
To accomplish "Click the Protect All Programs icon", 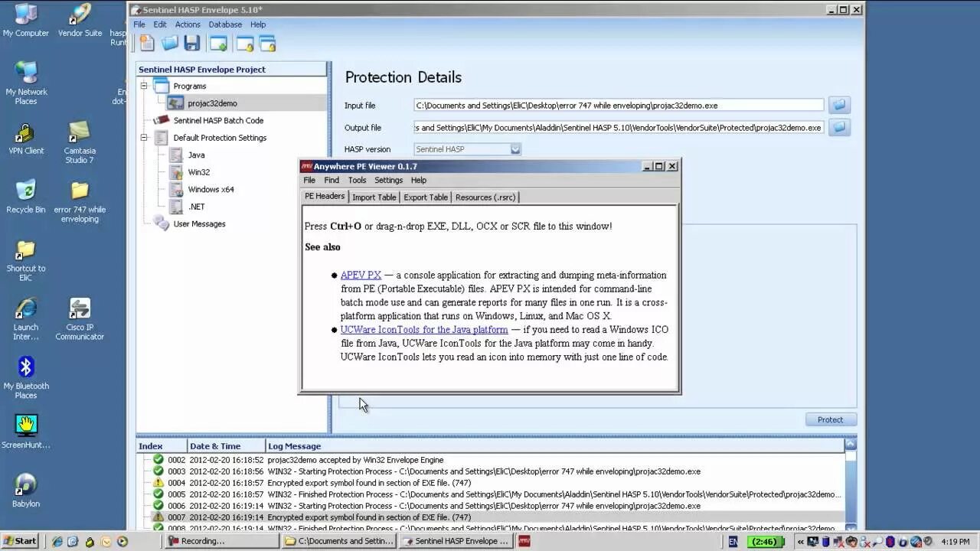I will click(267, 44).
